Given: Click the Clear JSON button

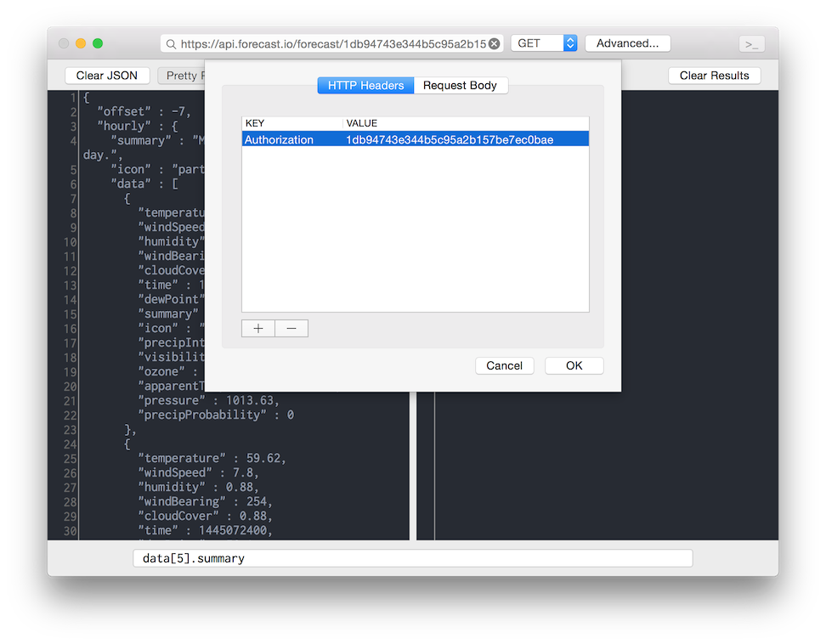Looking at the screenshot, I should pos(107,75).
